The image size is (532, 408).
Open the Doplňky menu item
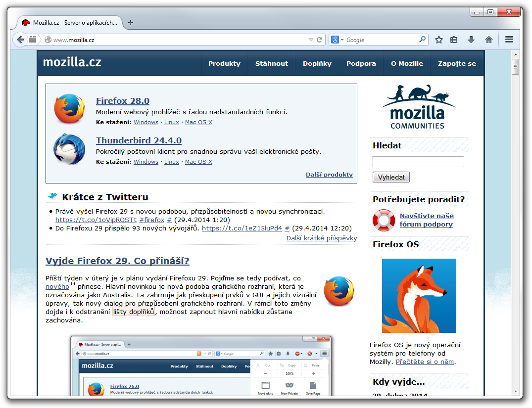317,63
